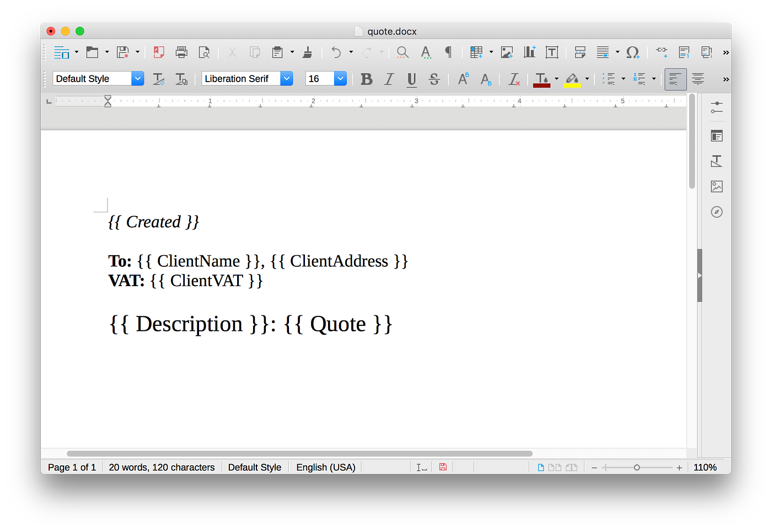The height and width of the screenshot is (532, 772).
Task: Open the New document dropdown arrow
Action: point(77,52)
